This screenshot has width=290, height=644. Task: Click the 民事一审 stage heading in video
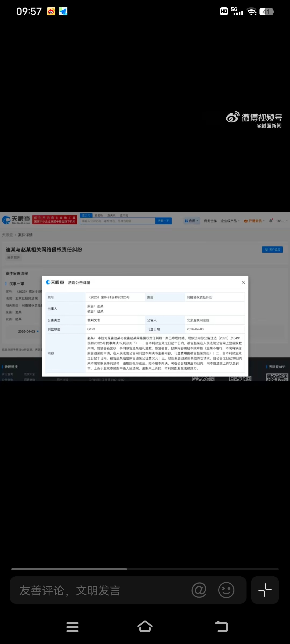[x=16, y=284]
